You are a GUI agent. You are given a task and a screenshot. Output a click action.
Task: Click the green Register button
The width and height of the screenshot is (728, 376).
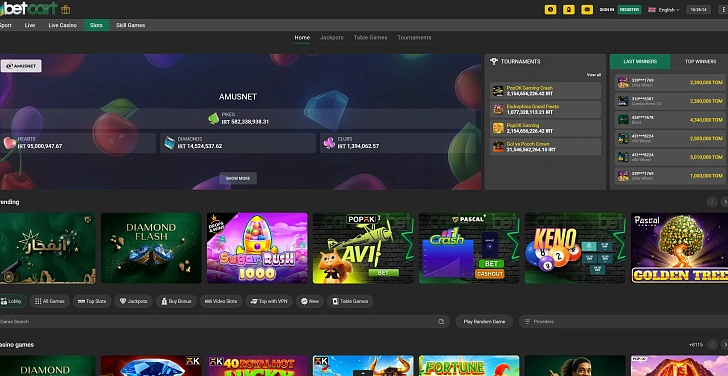(629, 9)
